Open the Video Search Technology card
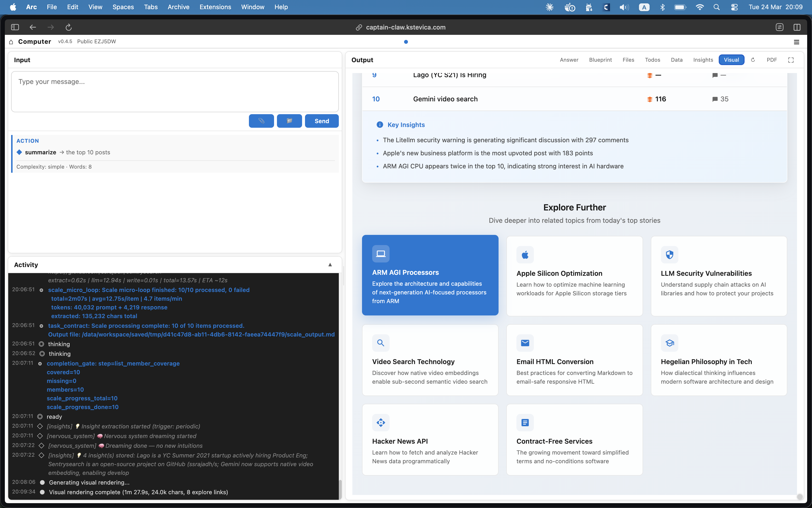 point(430,360)
